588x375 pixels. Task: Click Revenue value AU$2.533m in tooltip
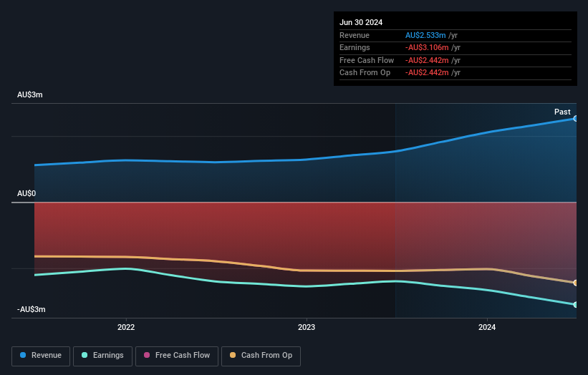(425, 35)
